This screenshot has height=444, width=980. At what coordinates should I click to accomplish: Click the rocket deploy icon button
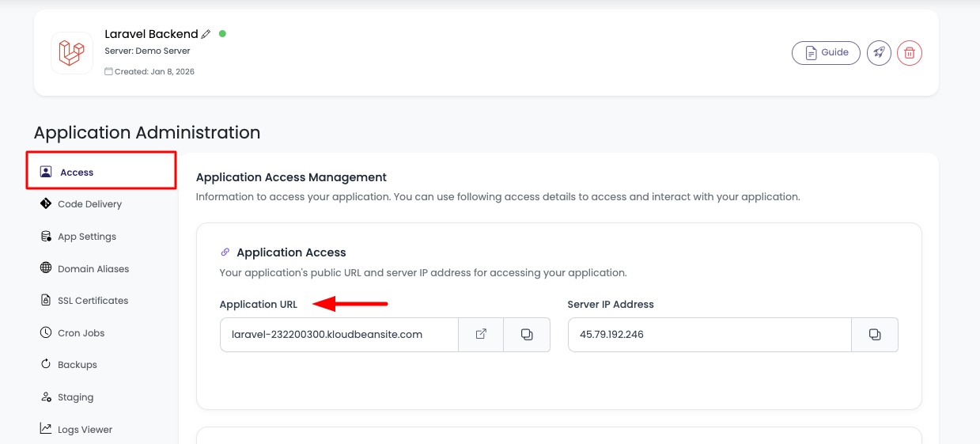pos(879,53)
